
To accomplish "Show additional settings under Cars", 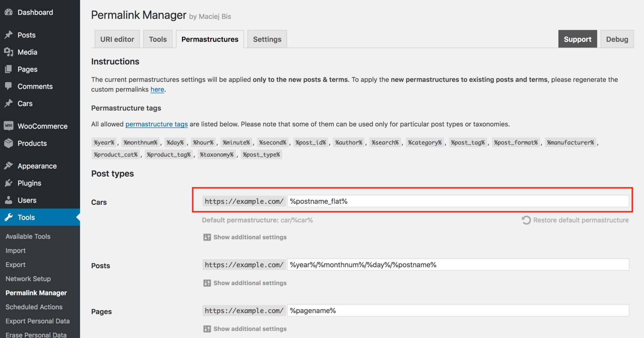I will point(249,237).
